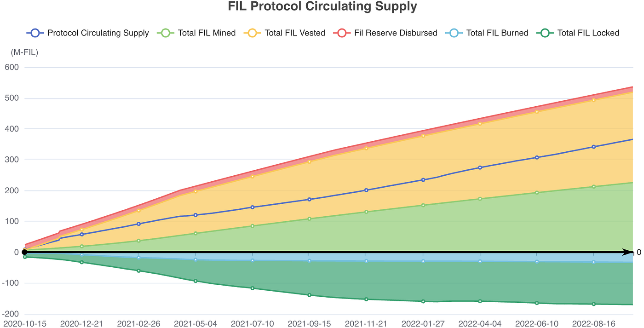Click the 2021-11-21 date axis label
Image resolution: width=644 pixels, height=328 pixels.
coord(366,324)
